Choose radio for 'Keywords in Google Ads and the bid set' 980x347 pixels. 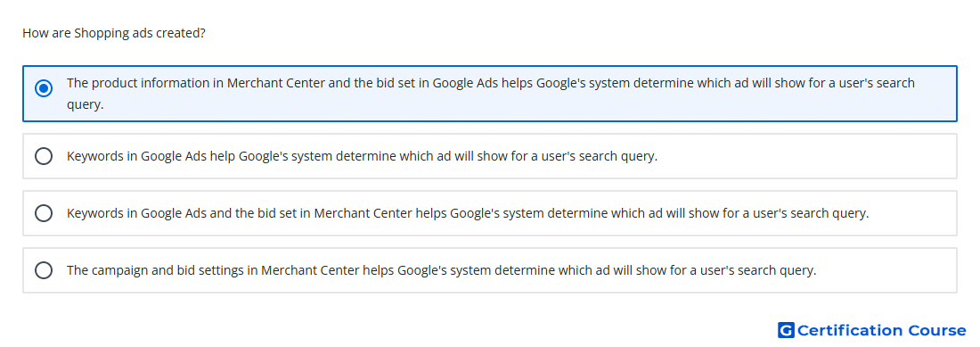point(44,213)
